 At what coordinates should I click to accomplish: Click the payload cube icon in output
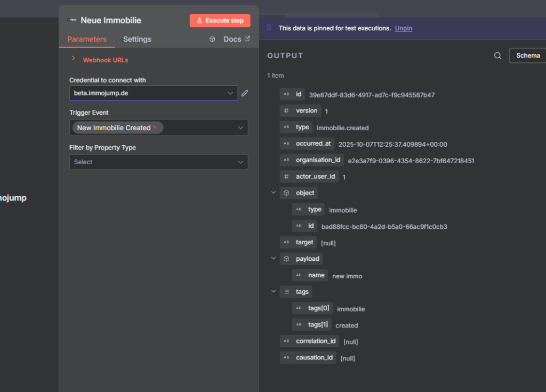pos(286,259)
